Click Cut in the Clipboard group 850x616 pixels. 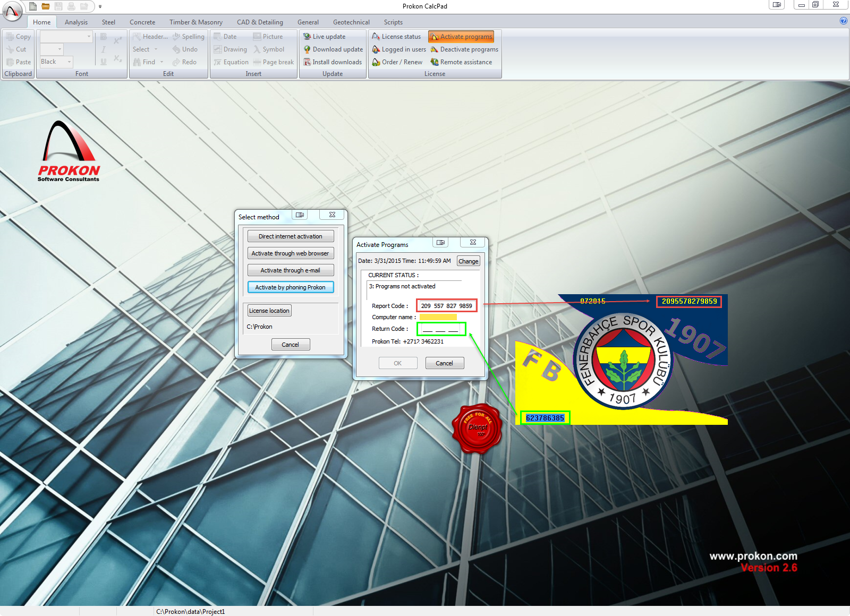tap(16, 49)
